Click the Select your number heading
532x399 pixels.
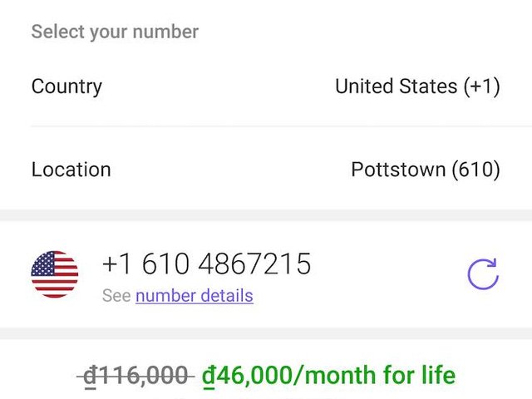pos(115,32)
